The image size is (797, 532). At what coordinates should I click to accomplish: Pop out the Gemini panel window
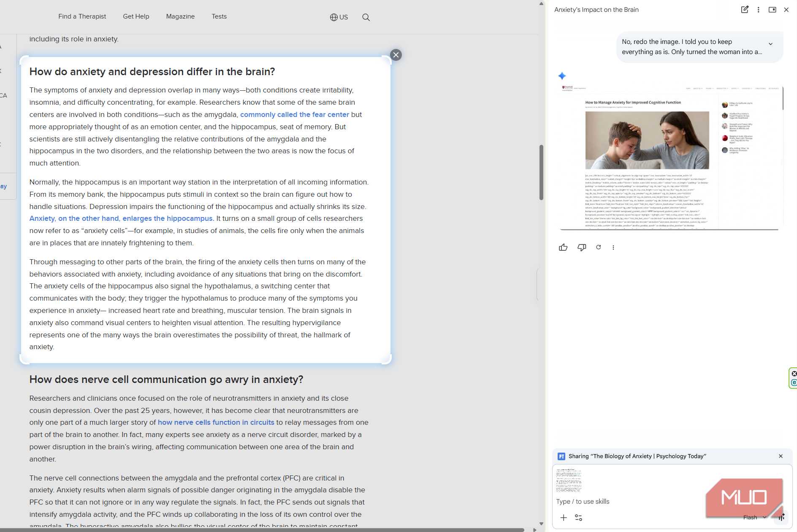772,10
